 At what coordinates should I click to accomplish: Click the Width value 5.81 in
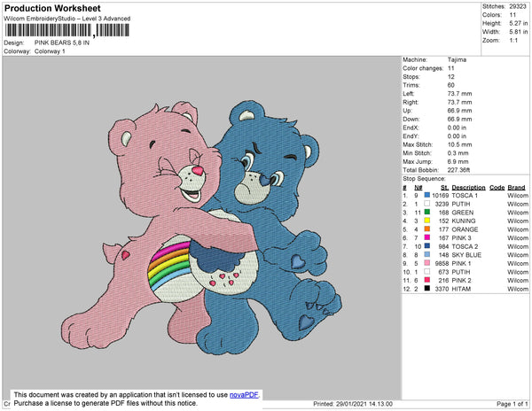point(519,32)
